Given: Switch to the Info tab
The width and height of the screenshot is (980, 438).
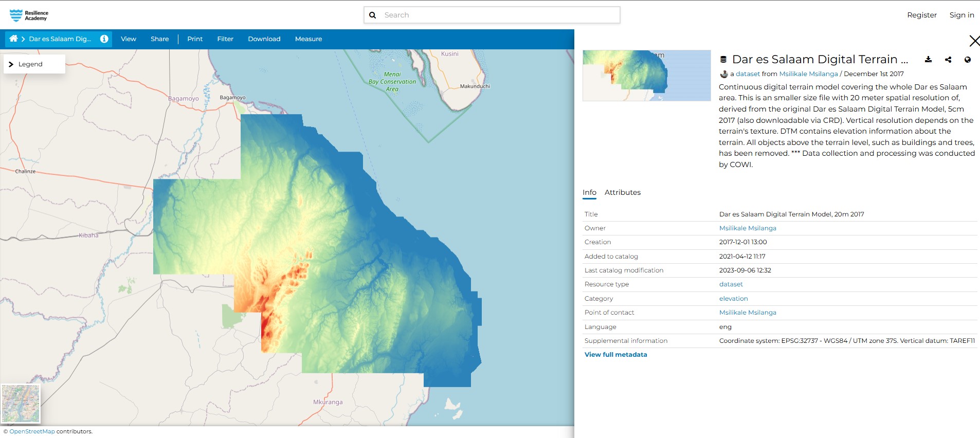Looking at the screenshot, I should (589, 192).
